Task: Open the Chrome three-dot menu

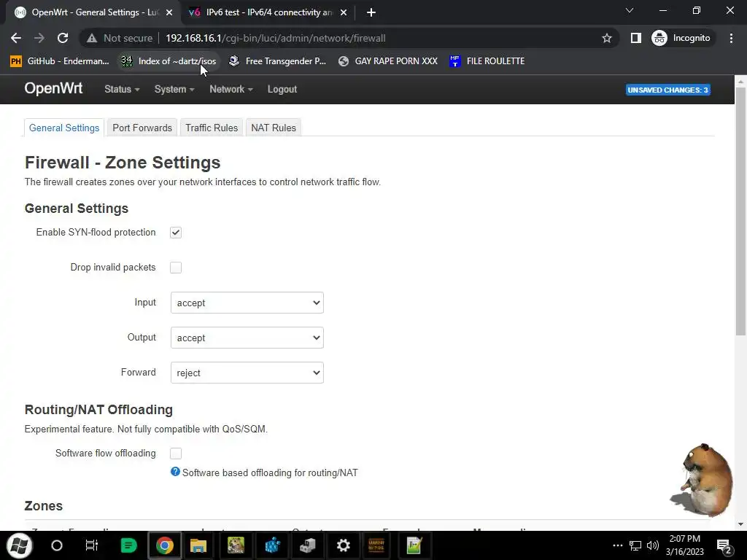Action: click(x=731, y=38)
